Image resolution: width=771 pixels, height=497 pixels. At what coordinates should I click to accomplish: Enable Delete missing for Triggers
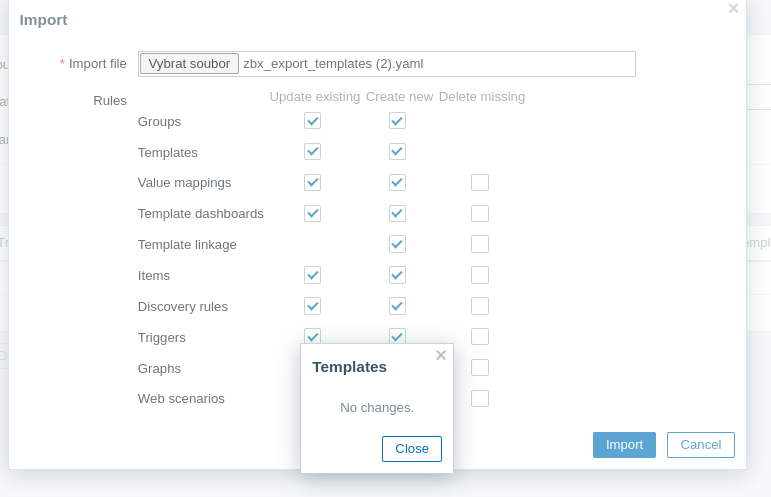(x=480, y=337)
